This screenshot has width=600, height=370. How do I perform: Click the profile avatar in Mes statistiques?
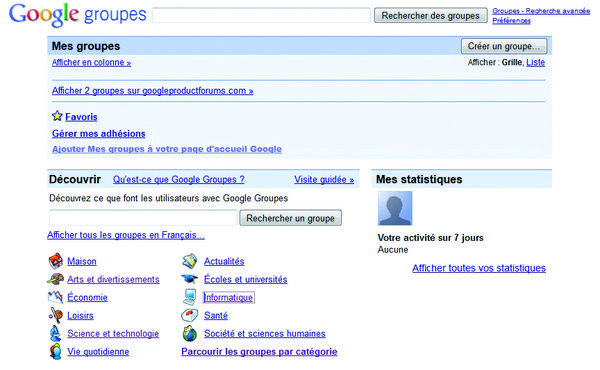(395, 208)
